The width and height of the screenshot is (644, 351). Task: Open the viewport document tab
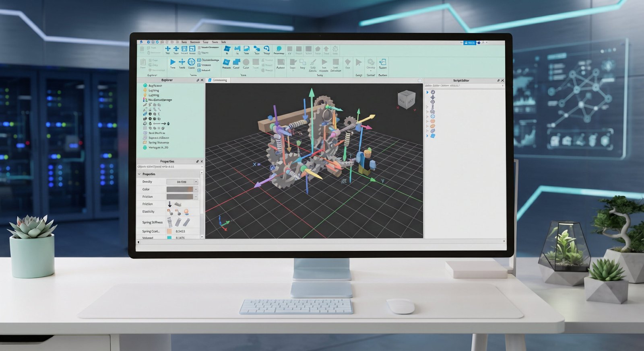[218, 80]
